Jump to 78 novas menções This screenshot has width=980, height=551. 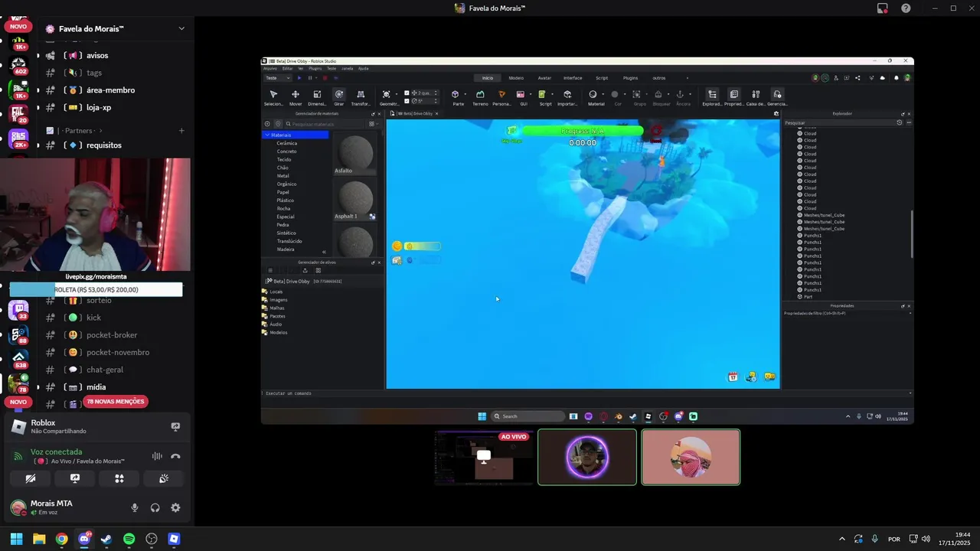click(x=115, y=401)
